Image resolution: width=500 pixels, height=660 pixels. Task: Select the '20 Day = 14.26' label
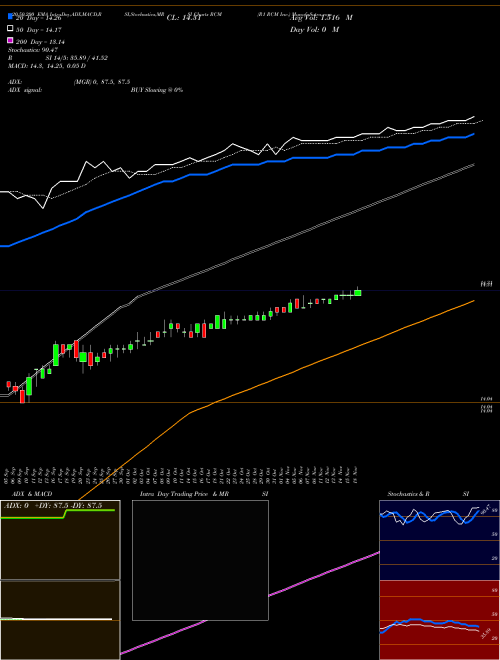[38, 18]
